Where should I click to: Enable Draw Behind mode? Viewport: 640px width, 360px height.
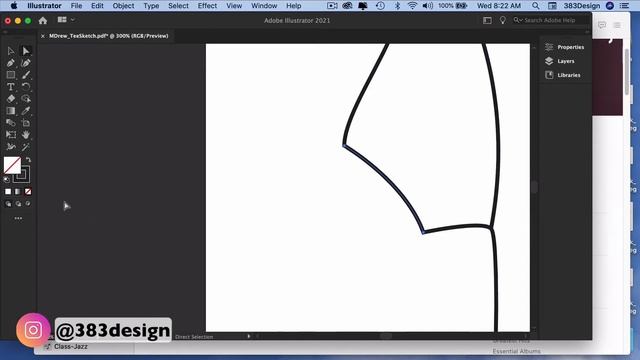(18, 204)
